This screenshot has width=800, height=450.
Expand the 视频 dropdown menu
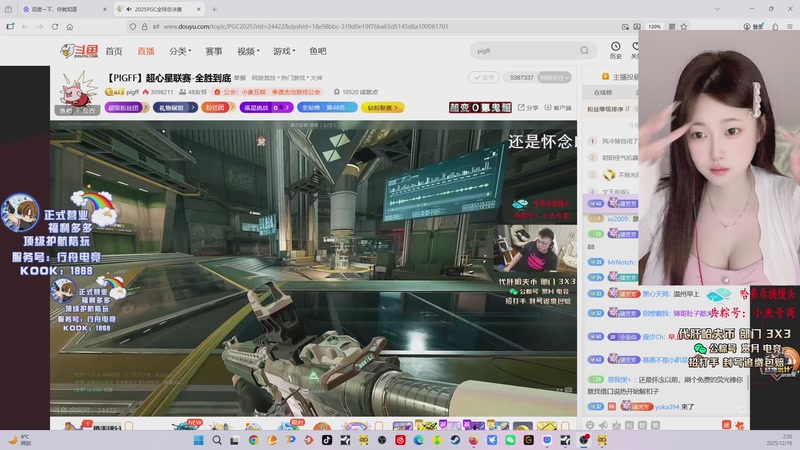pos(248,51)
